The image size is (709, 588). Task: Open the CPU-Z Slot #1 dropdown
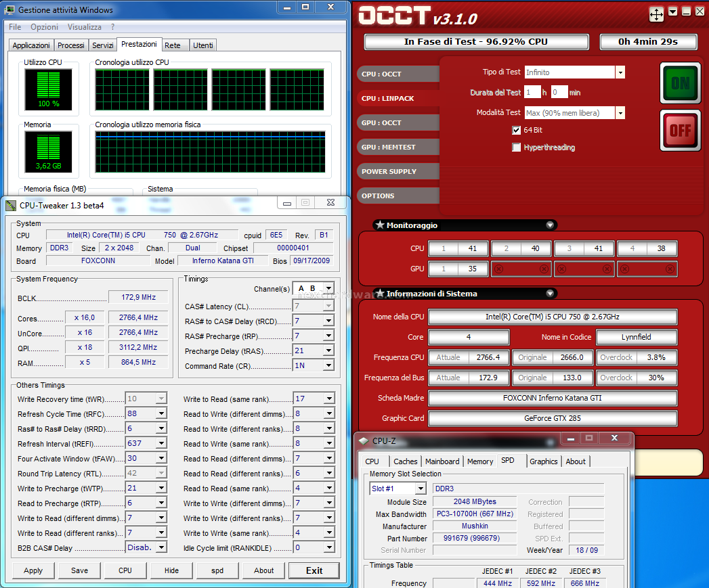(x=421, y=489)
